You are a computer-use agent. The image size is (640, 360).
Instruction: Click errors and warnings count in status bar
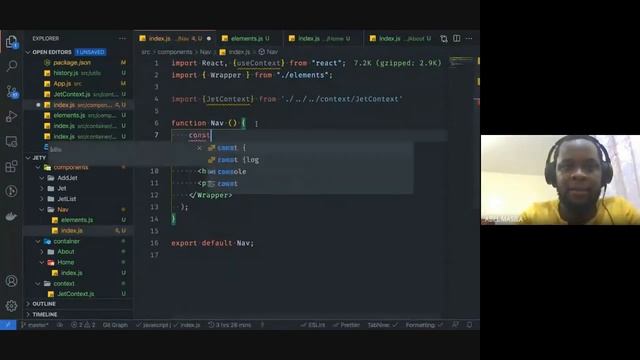pyautogui.click(x=83, y=325)
